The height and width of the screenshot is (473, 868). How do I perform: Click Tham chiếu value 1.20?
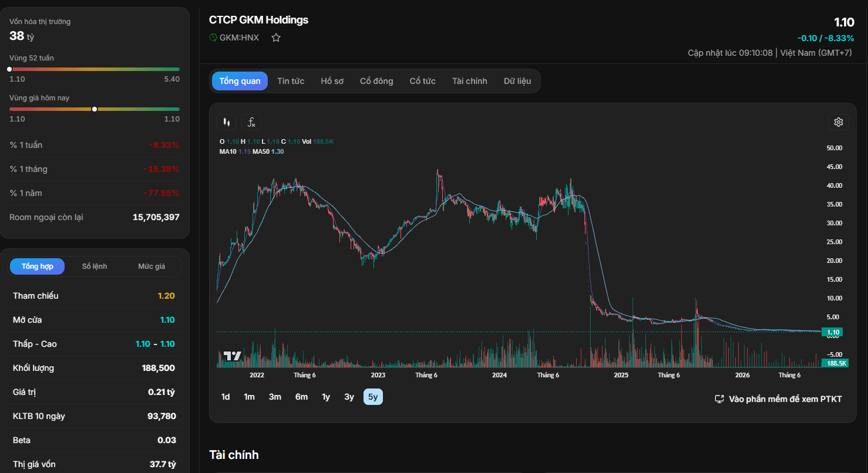(x=167, y=296)
